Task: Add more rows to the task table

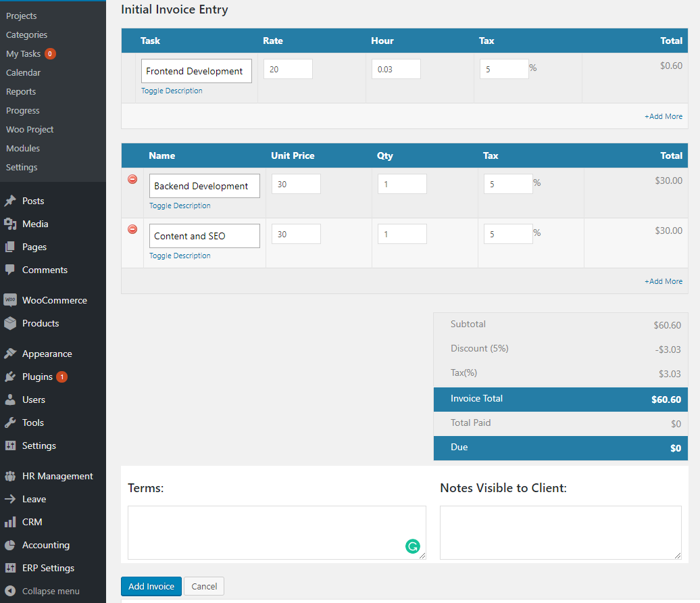Action: 663,116
